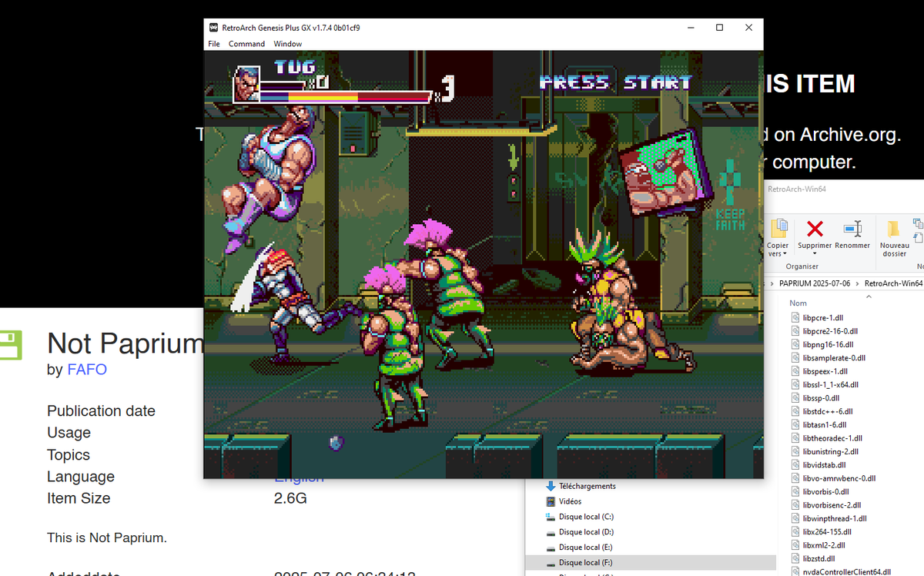Click the RetroArch window title bar icon
The height and width of the screenshot is (576, 924).
[x=213, y=28]
